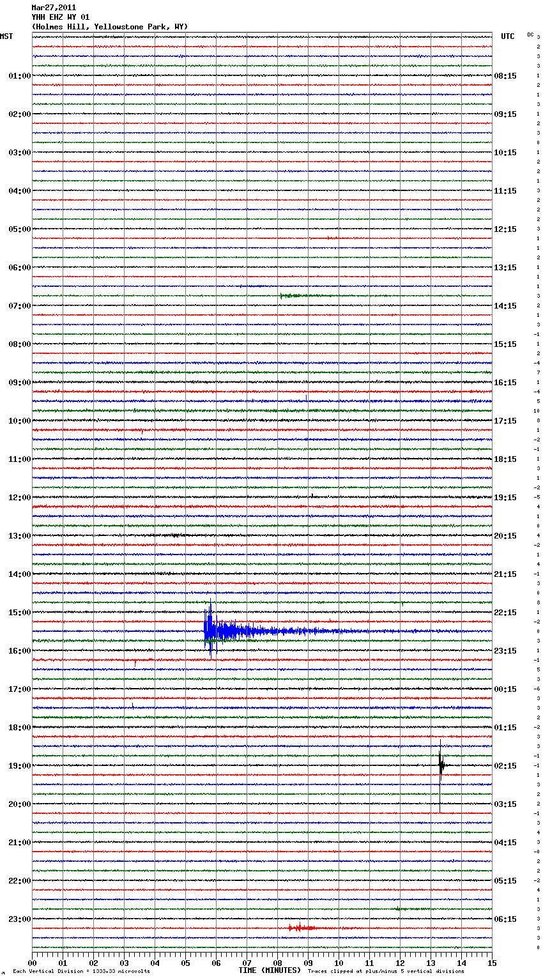The height and width of the screenshot is (980, 543).
Task: Click the 00:15 UTC time label
Action: 505,689
